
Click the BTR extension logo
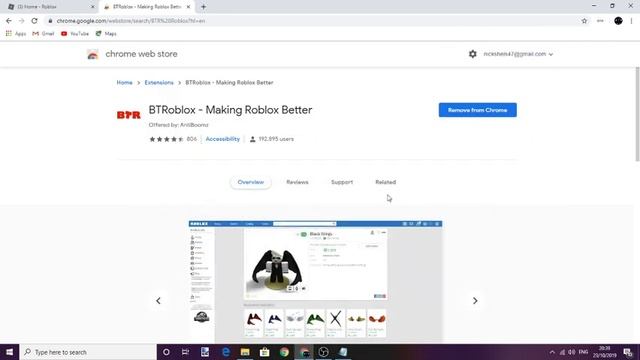coord(129,115)
